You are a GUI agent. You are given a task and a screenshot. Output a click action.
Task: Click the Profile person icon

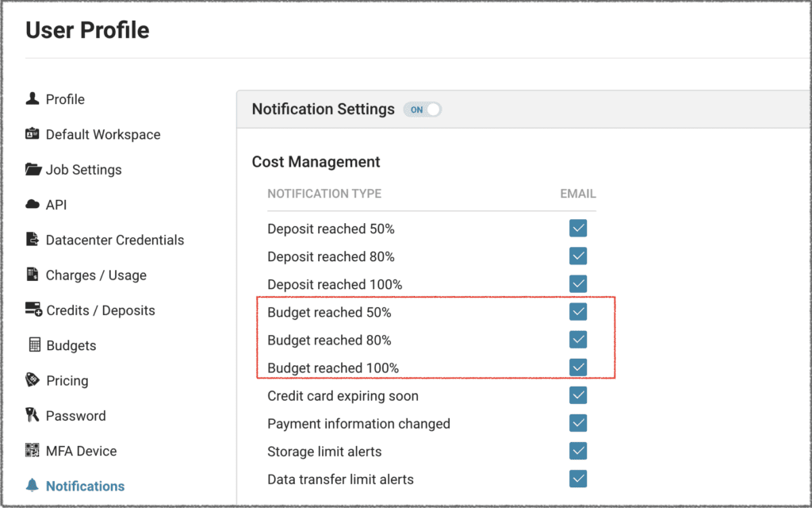point(33,99)
